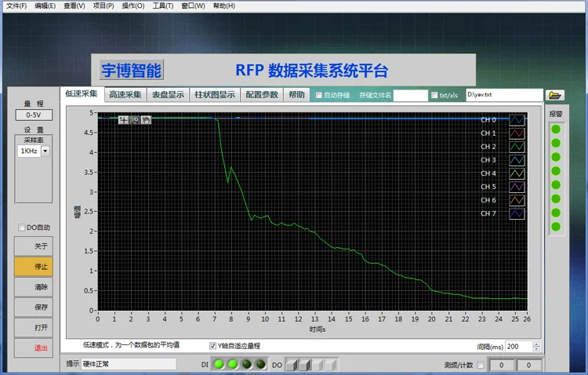Click the second DI indicator light
This screenshot has width=588, height=375.
tap(233, 364)
